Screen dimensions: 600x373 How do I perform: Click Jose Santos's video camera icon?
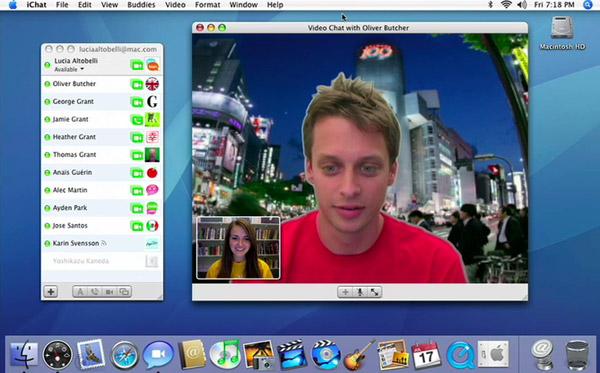point(137,226)
